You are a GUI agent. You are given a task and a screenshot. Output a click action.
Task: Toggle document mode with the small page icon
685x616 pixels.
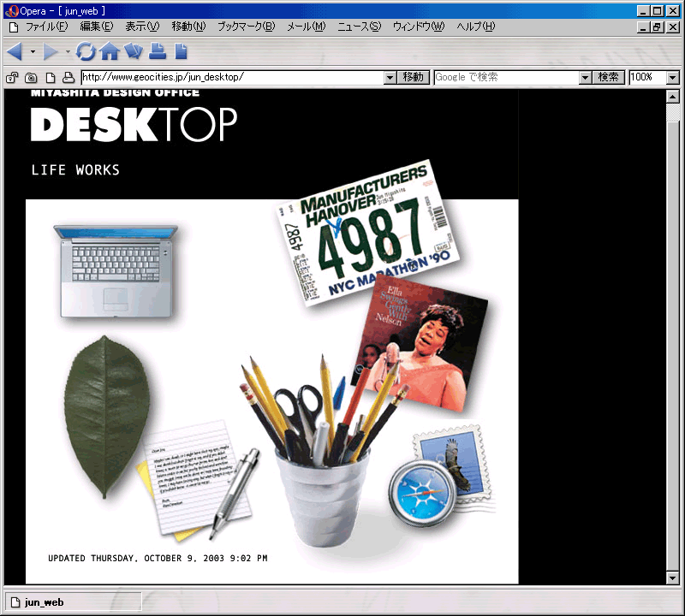[51, 78]
